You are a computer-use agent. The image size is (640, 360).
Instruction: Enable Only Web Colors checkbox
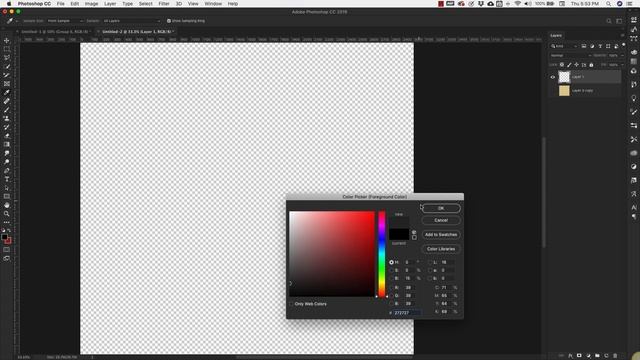pyautogui.click(x=291, y=304)
